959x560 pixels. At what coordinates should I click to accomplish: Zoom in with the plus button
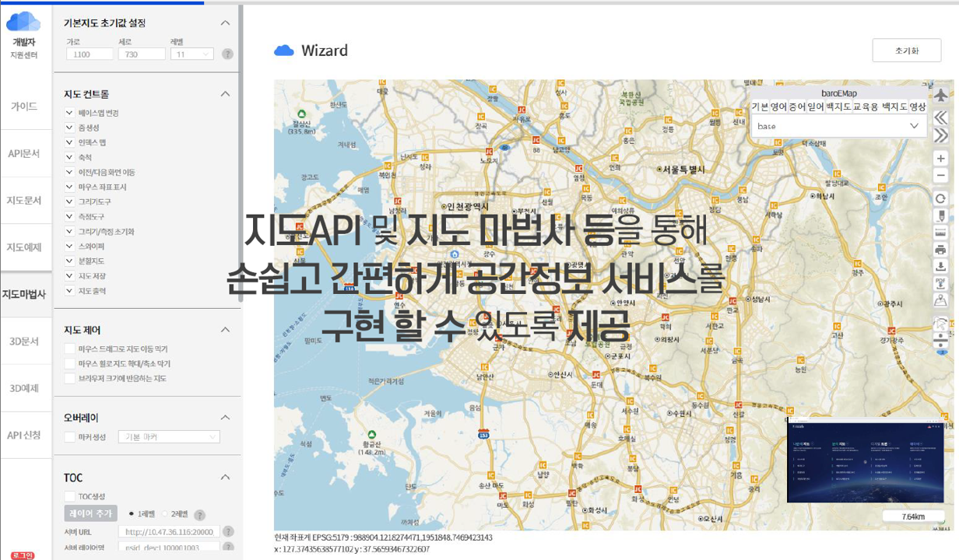[x=941, y=158]
